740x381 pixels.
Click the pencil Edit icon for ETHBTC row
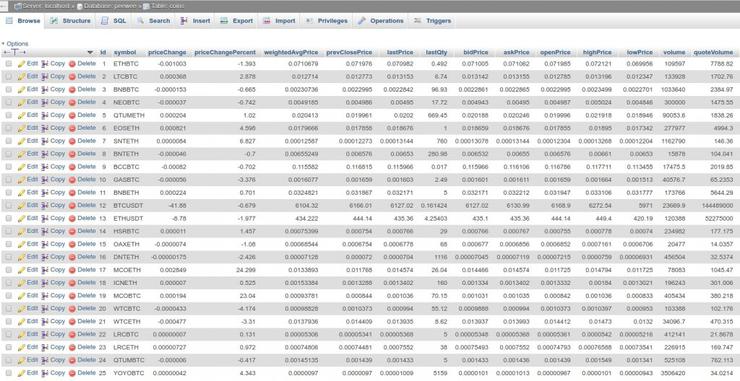[x=21, y=64]
